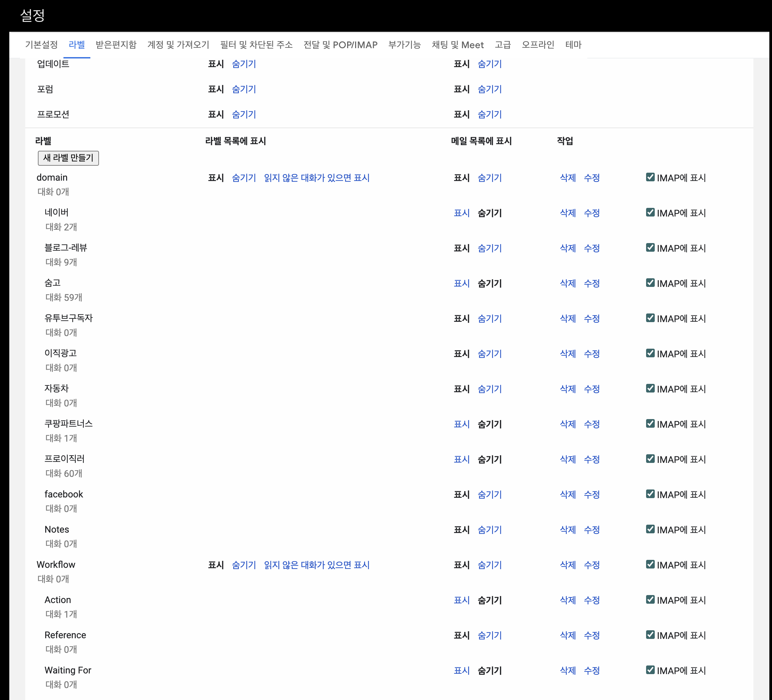
Task: Click 숨기기 in label list for 프로모션
Action: (243, 114)
